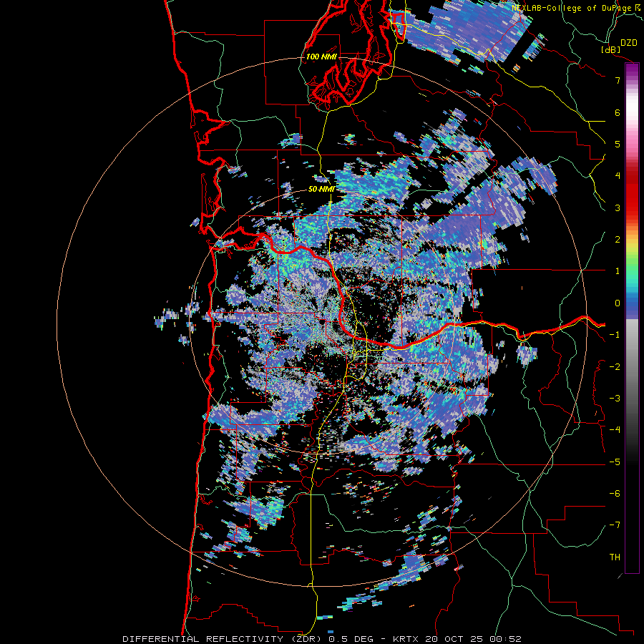Image resolution: width=644 pixels, height=644 pixels.
Task: Click the "2" value on the color scale
Action: click(618, 240)
